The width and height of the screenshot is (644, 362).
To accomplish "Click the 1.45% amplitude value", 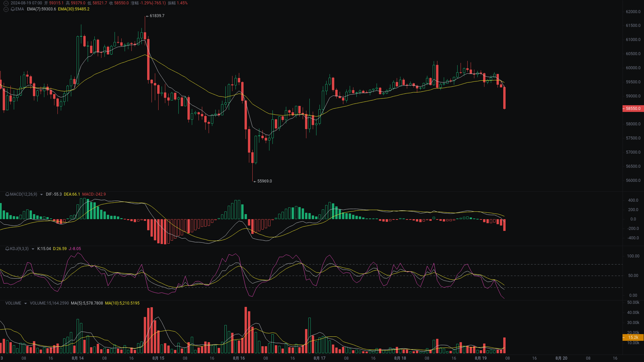I will (182, 3).
